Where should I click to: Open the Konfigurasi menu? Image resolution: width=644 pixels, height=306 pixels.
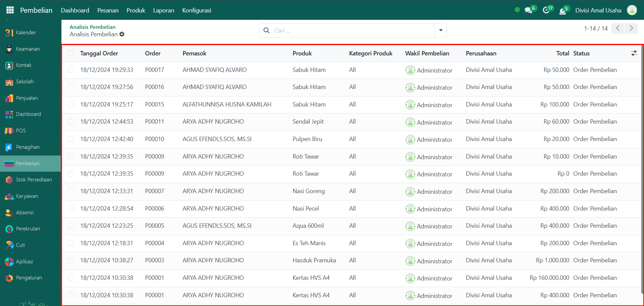coord(196,10)
